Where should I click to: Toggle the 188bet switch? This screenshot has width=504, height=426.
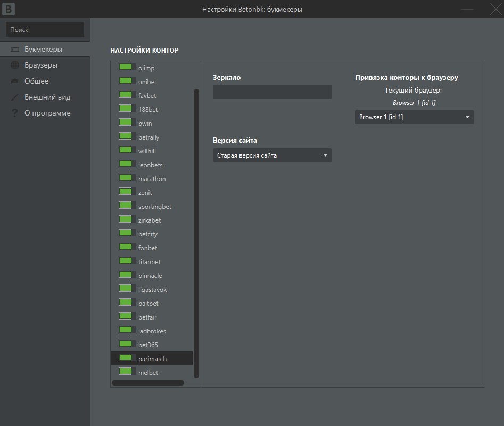coord(127,108)
